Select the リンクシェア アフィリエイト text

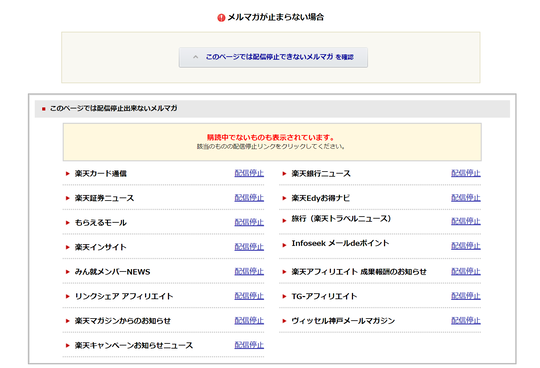tap(124, 296)
